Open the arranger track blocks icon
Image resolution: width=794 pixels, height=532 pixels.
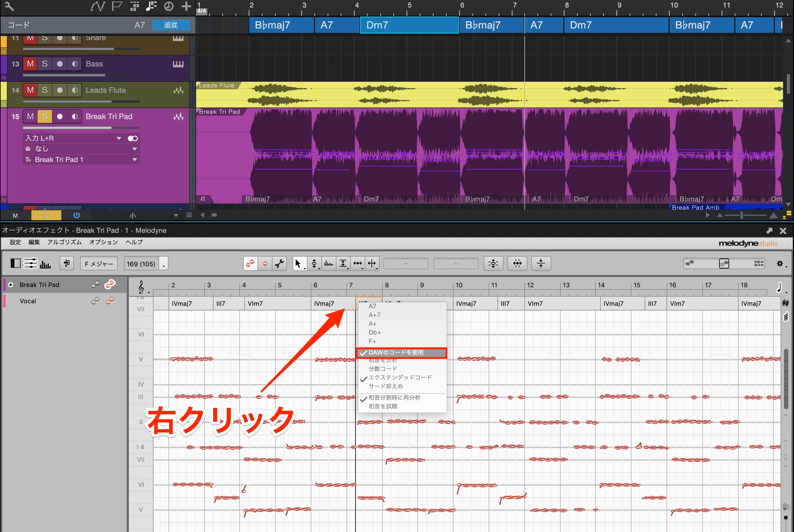pos(135,6)
